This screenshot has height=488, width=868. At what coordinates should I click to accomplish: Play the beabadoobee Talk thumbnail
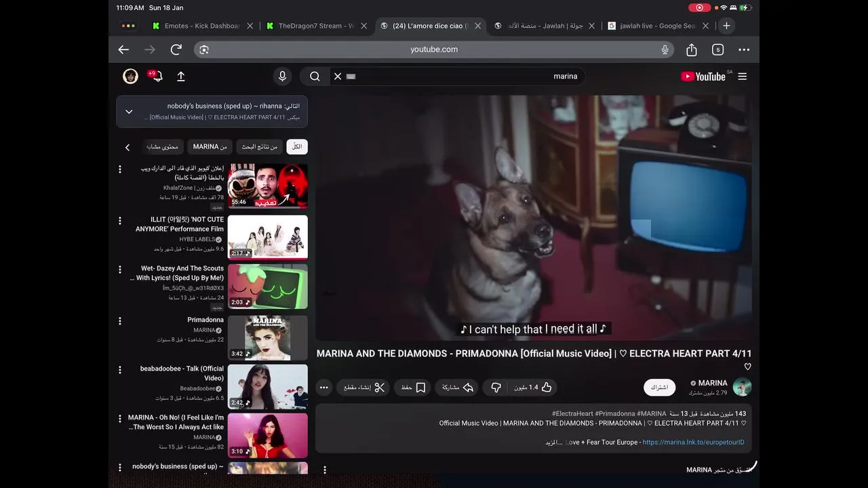(268, 386)
